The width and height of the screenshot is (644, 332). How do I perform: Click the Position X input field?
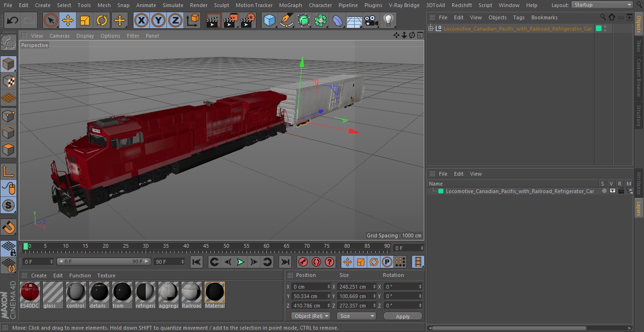[308, 287]
